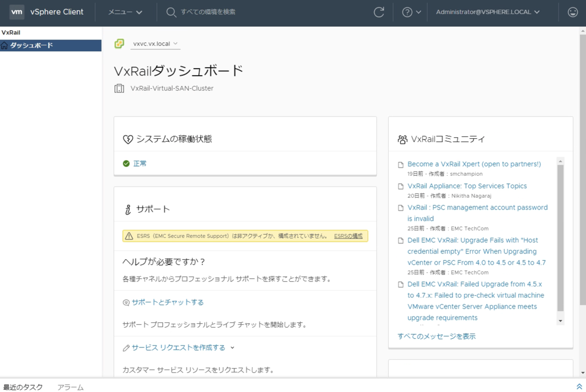This screenshot has height=392, width=586.
Task: Click the VxRailコミュニティ people icon
Action: coord(402,140)
